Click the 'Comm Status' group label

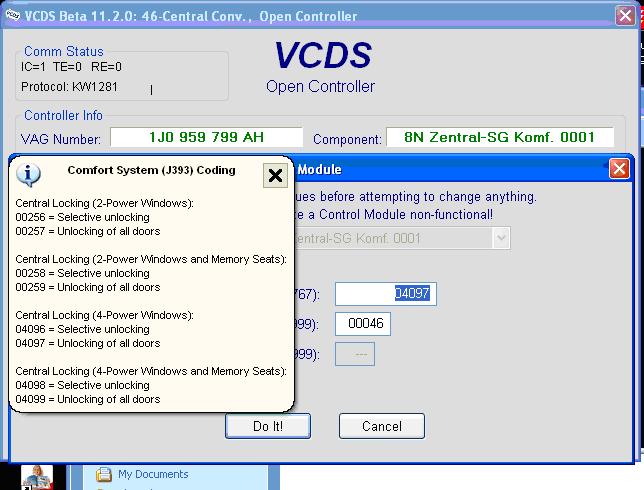[x=64, y=51]
